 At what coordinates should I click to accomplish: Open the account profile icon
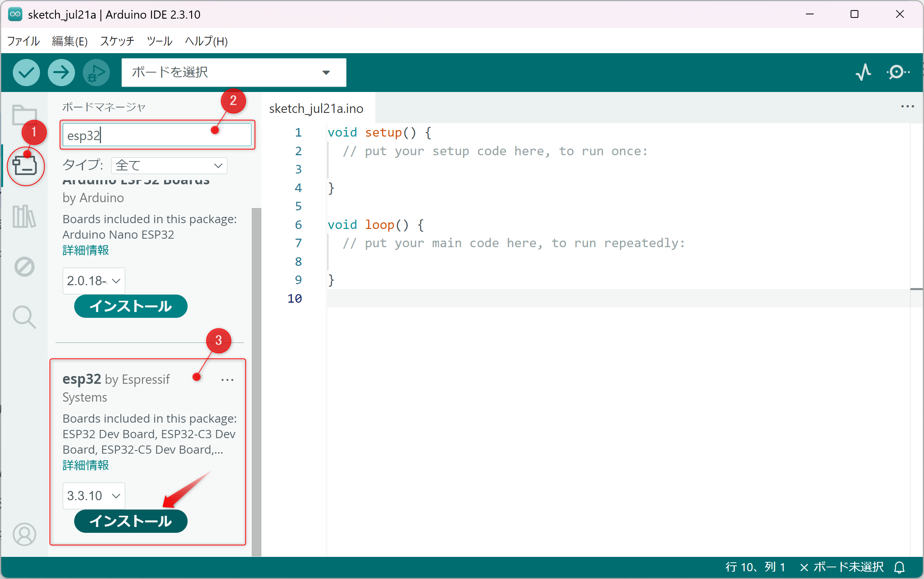coord(24,534)
